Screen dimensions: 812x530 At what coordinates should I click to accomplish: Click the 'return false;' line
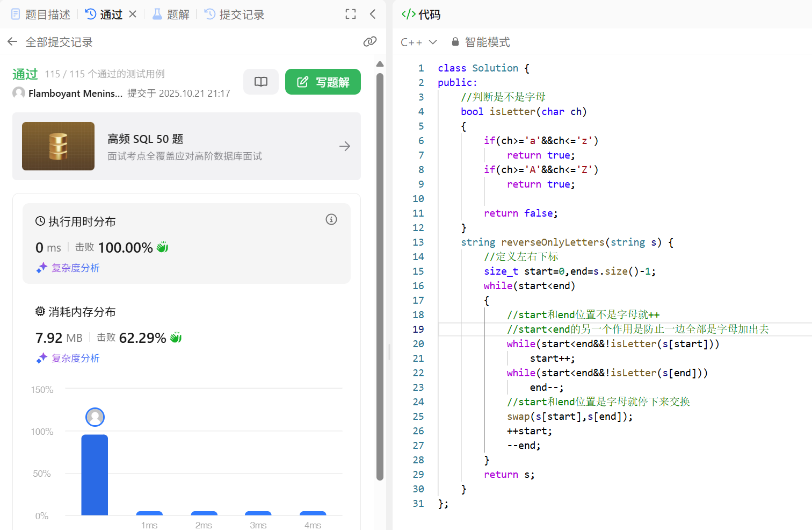521,213
